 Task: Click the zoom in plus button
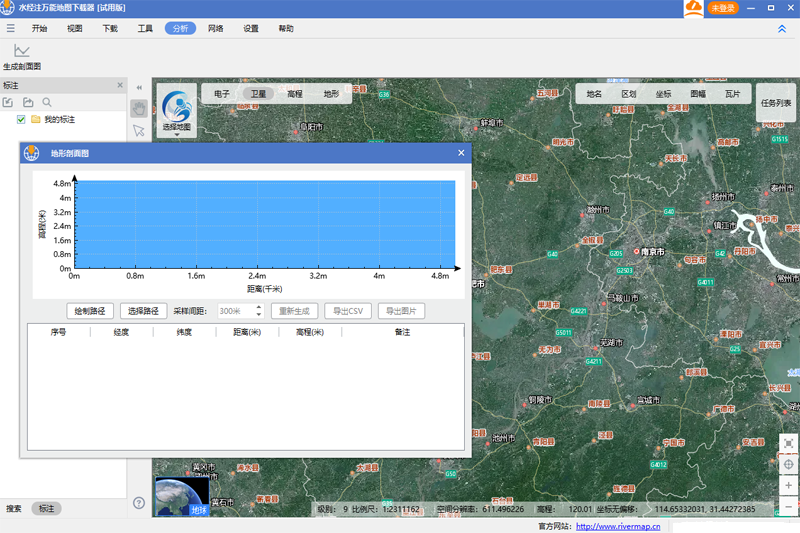click(x=789, y=486)
